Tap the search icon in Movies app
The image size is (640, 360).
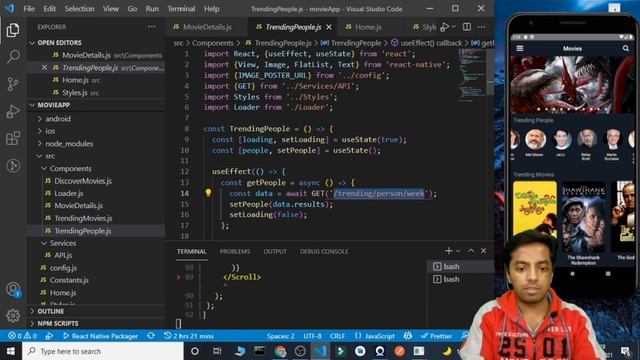pyautogui.click(x=626, y=48)
